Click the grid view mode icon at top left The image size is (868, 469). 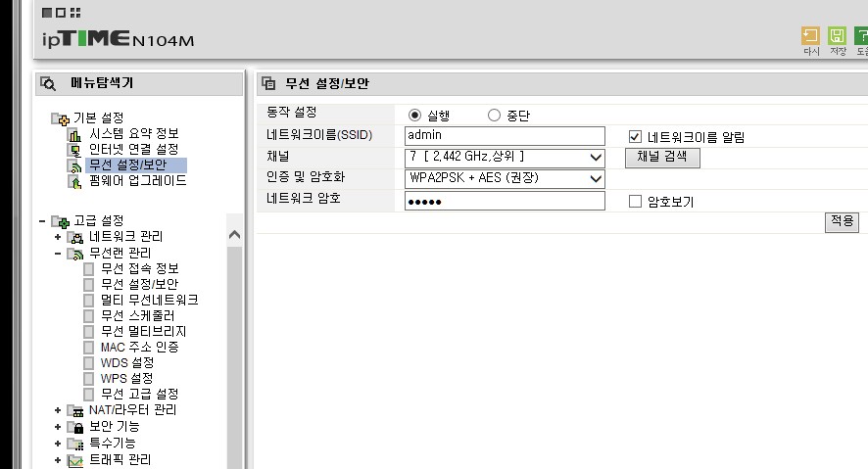75,12
